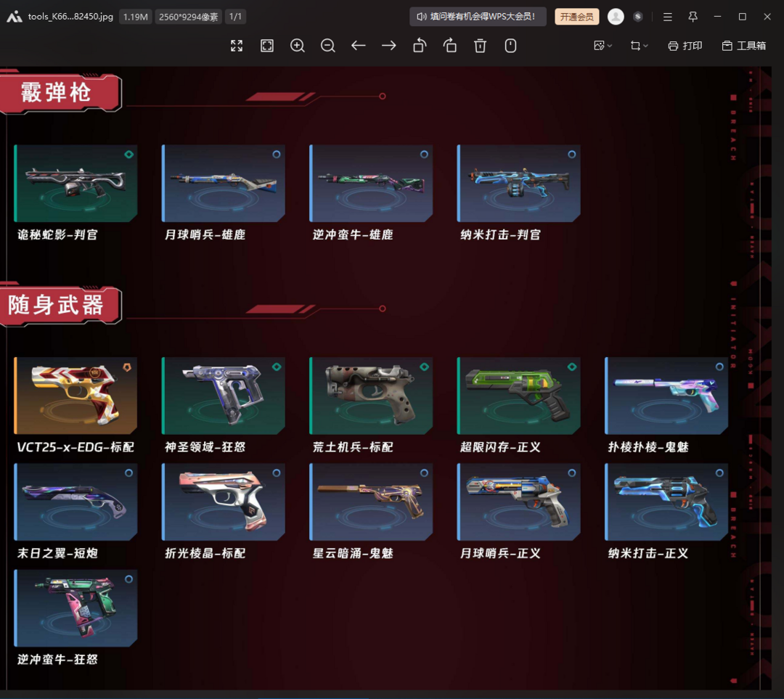Rotate the image clockwise

click(450, 46)
